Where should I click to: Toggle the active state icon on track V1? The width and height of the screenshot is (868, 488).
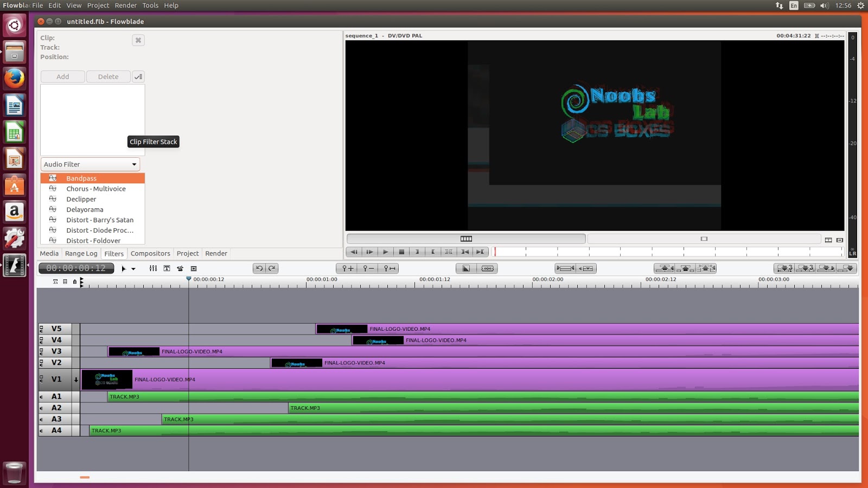pos(41,380)
